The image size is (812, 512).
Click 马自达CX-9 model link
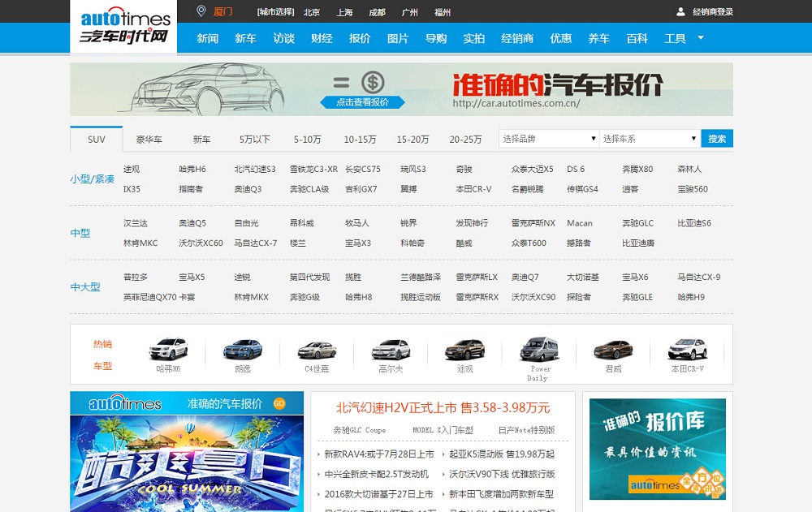698,277
